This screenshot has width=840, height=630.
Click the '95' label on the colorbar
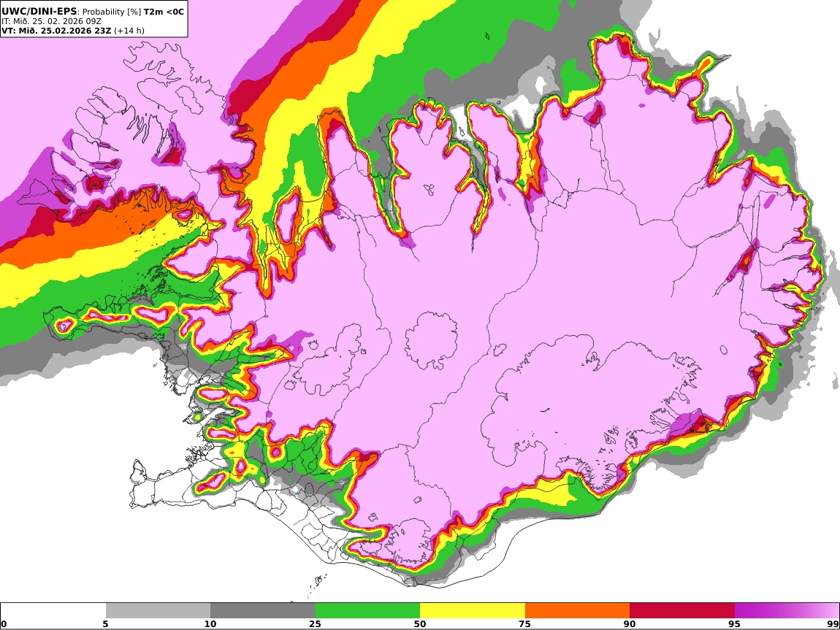click(x=734, y=623)
